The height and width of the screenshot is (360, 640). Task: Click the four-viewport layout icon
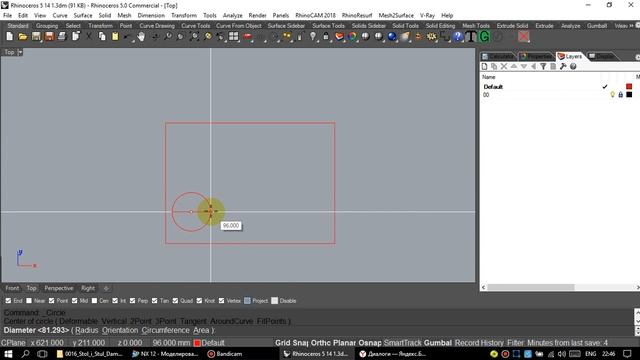233,37
